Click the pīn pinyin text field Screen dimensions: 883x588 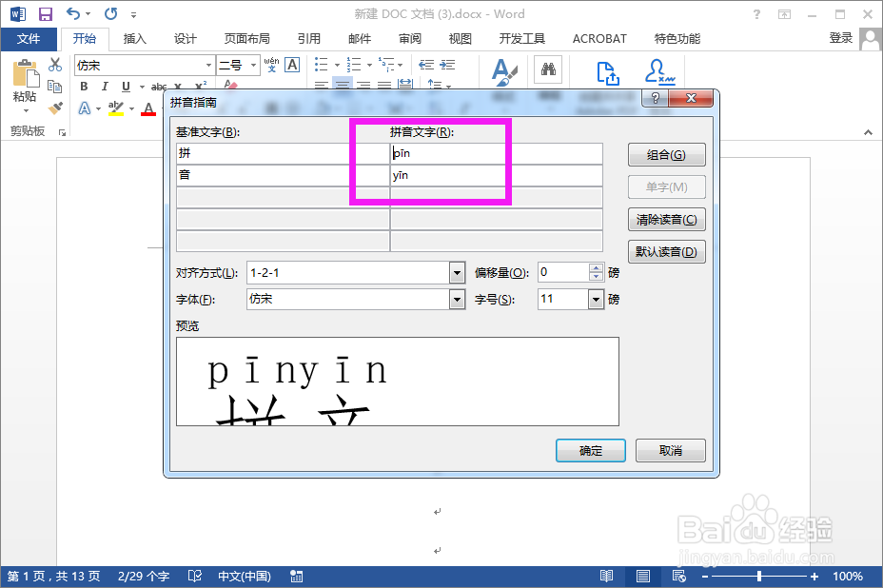click(x=496, y=153)
